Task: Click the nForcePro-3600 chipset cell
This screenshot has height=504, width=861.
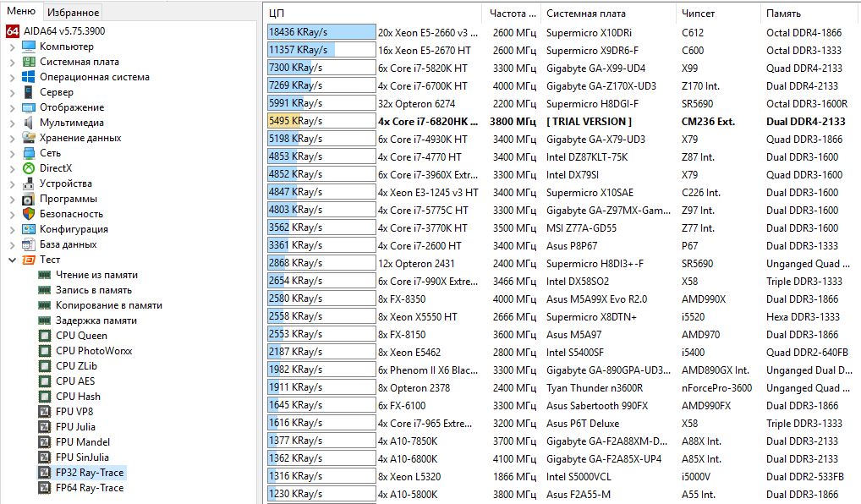Action: coord(716,388)
